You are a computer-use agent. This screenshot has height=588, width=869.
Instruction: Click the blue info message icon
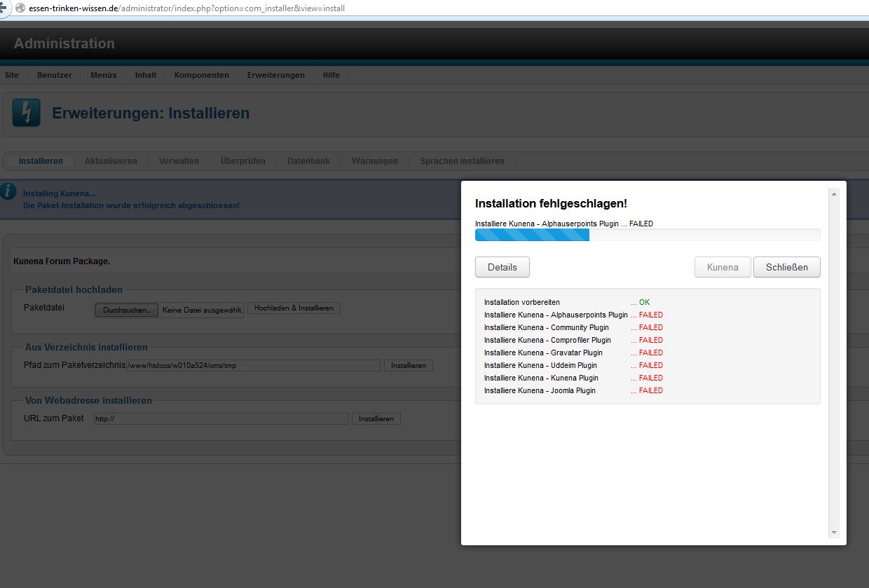[x=8, y=191]
